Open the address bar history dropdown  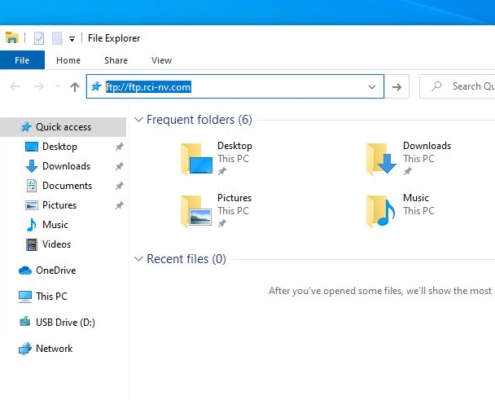coord(372,87)
